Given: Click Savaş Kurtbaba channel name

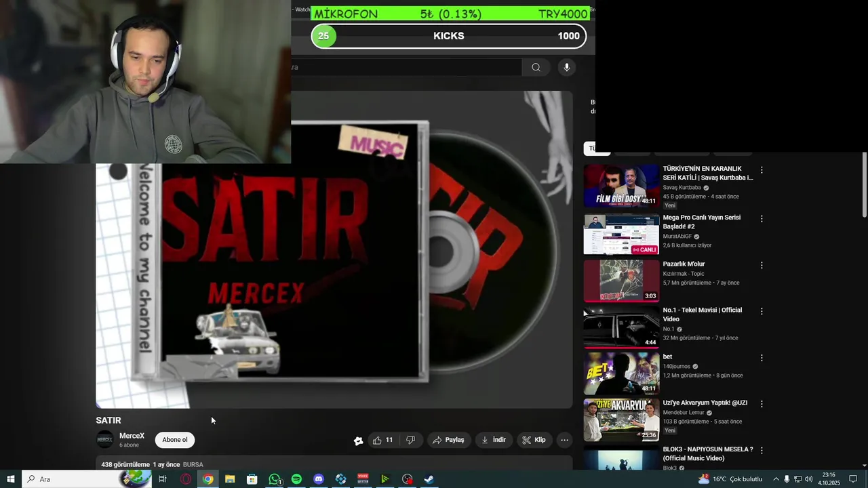Looking at the screenshot, I should (x=682, y=188).
